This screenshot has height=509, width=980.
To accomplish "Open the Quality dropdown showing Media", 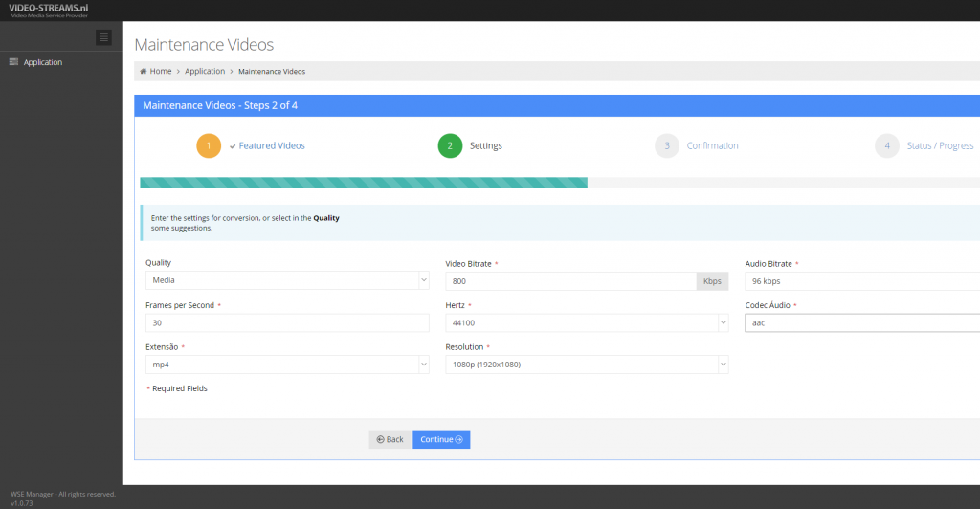I will point(287,280).
